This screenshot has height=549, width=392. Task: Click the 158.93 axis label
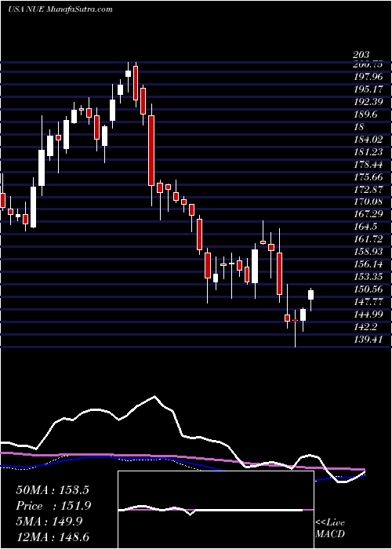(368, 252)
